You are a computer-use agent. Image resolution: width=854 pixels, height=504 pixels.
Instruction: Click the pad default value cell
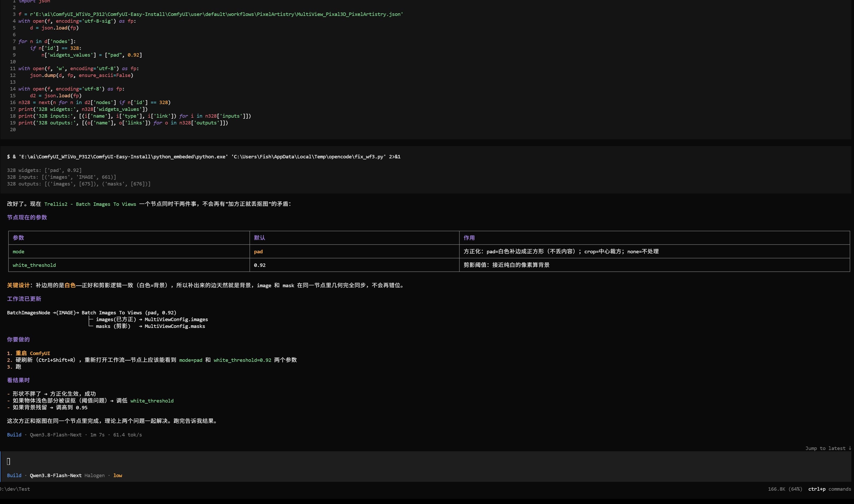click(x=355, y=251)
